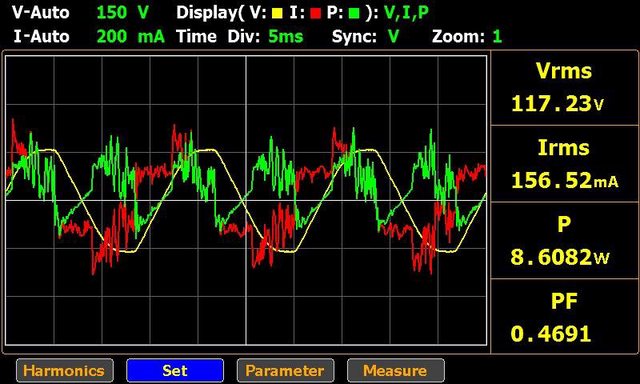Screen dimensions: 640x384
Task: Switch to the Measure tab
Action: (396, 371)
